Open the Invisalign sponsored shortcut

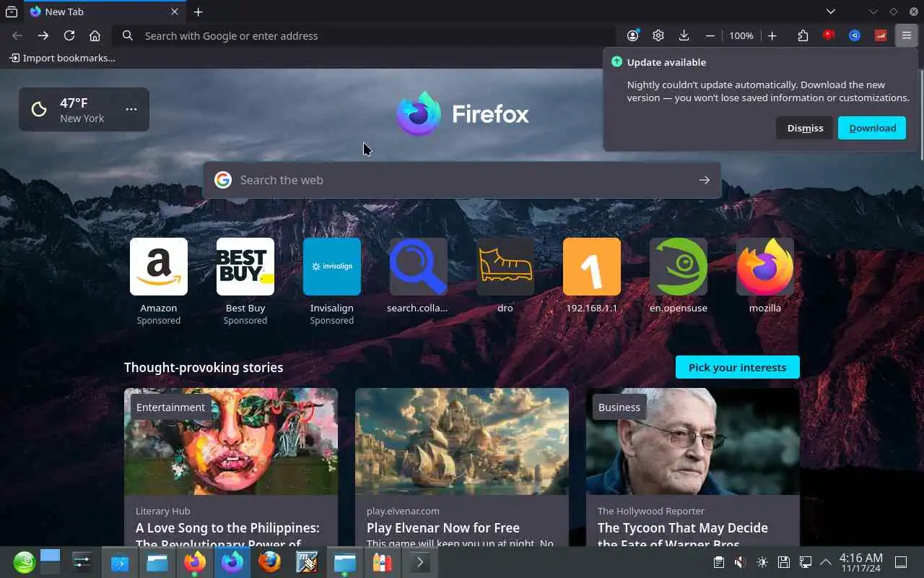click(332, 281)
